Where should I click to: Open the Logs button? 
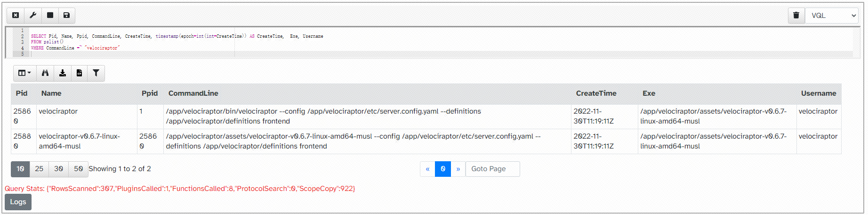18,202
